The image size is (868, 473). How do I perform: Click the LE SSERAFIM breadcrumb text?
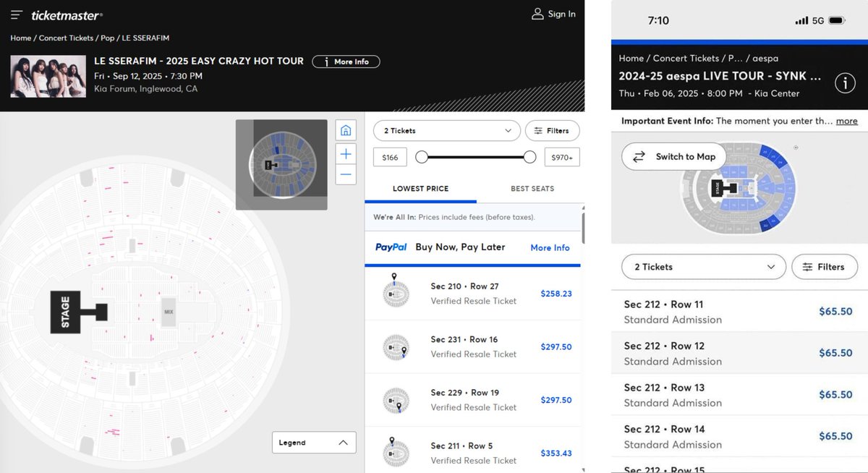145,38
